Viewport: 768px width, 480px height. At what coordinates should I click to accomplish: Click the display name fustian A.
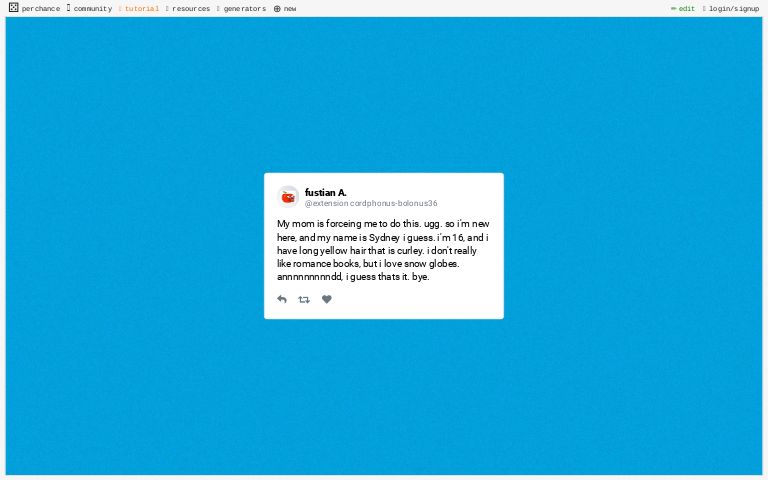pos(325,192)
